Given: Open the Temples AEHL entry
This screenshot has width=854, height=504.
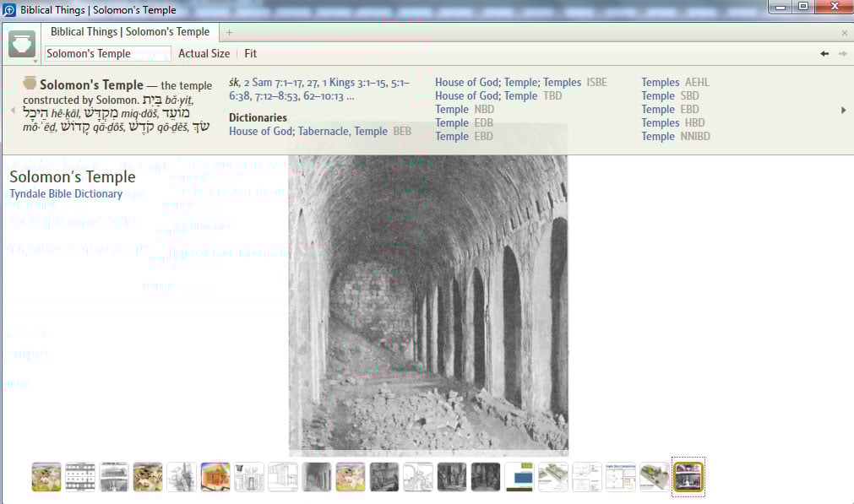Looking at the screenshot, I should click(661, 82).
